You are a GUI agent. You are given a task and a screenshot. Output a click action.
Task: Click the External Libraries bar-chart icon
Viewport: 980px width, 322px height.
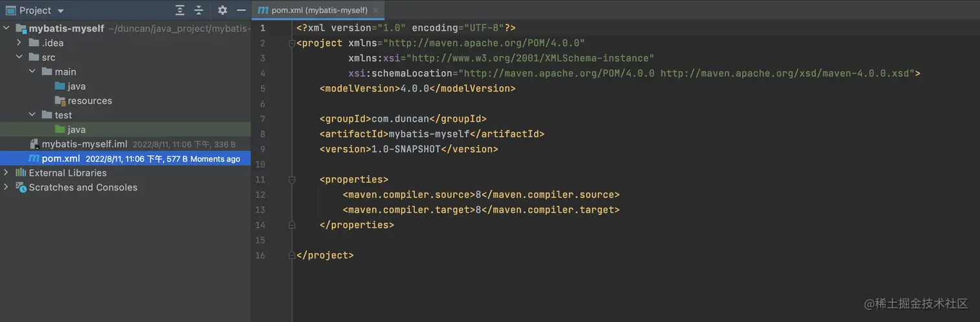[x=21, y=172]
